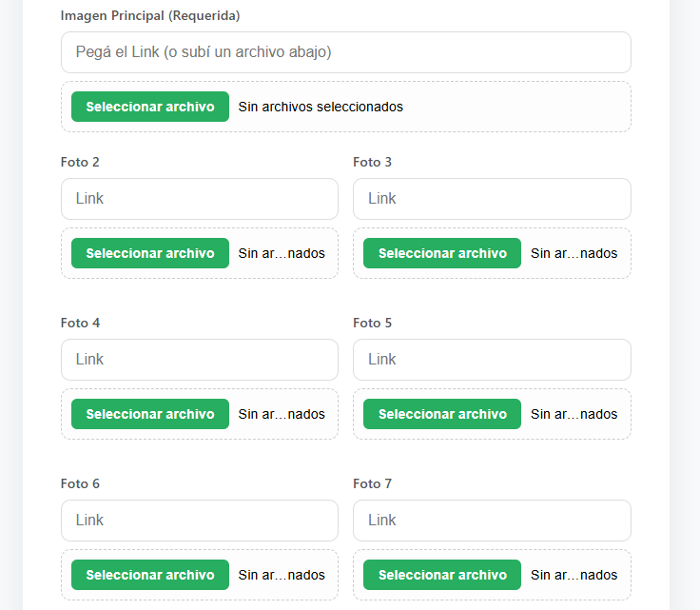The width and height of the screenshot is (700, 610).
Task: Upload a file for Foto 7
Action: point(442,575)
